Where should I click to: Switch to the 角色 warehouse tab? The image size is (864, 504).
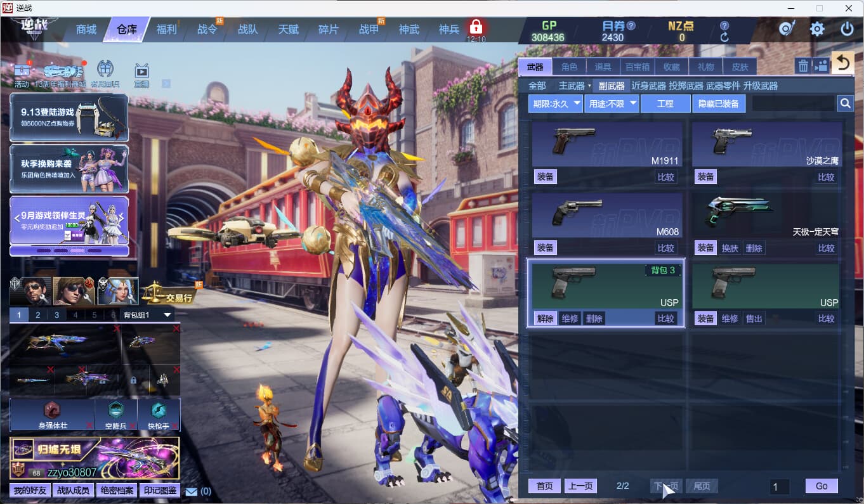[x=569, y=67]
